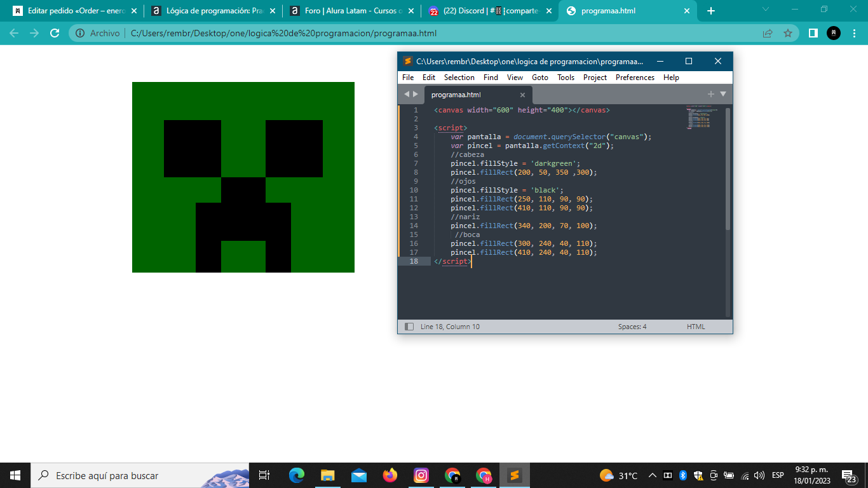The width and height of the screenshot is (868, 488).
Task: Click the creeper canvas drawing
Action: click(243, 177)
